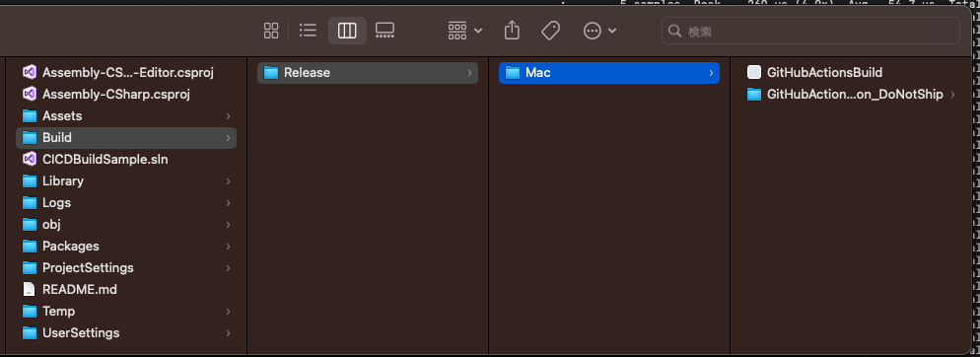Screen dimensions: 980x357
Task: Open the More actions ellipsis menu
Action: [600, 31]
